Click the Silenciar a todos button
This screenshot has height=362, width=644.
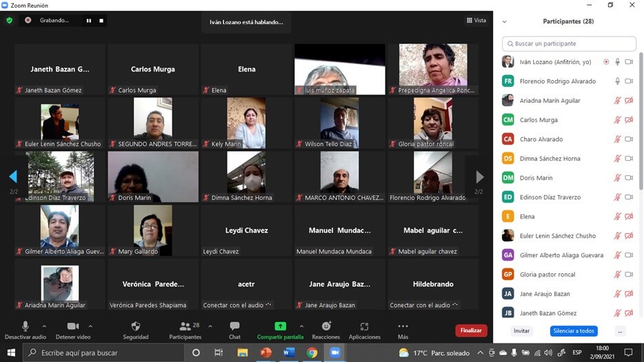coord(574,331)
